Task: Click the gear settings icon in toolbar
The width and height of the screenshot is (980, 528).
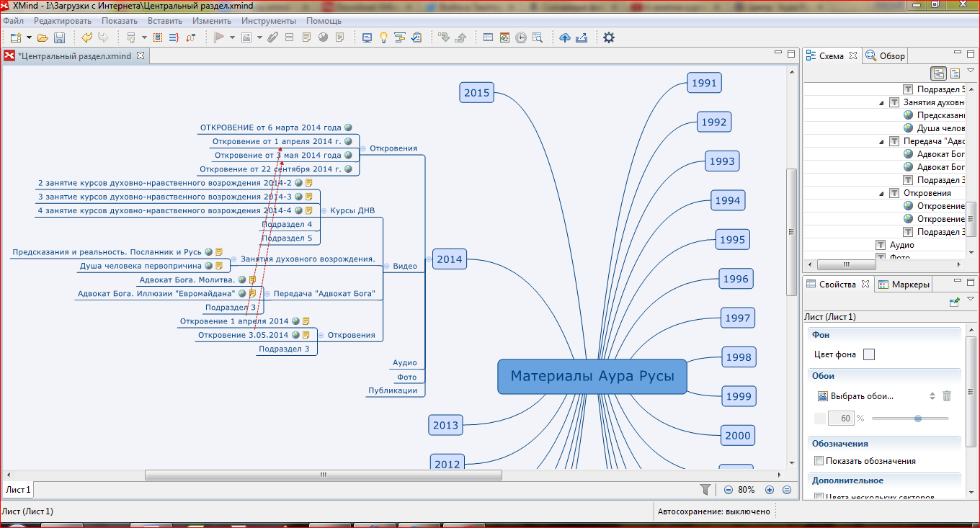Action: [609, 37]
